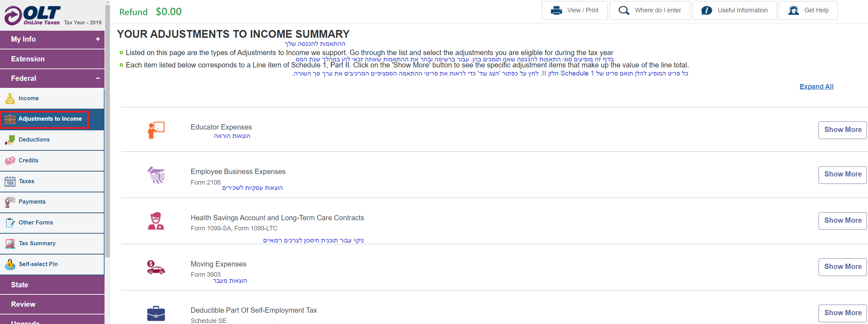Click the Employee Business Expenses hand icon
Image resolution: width=868 pixels, height=324 pixels.
pyautogui.click(x=156, y=175)
